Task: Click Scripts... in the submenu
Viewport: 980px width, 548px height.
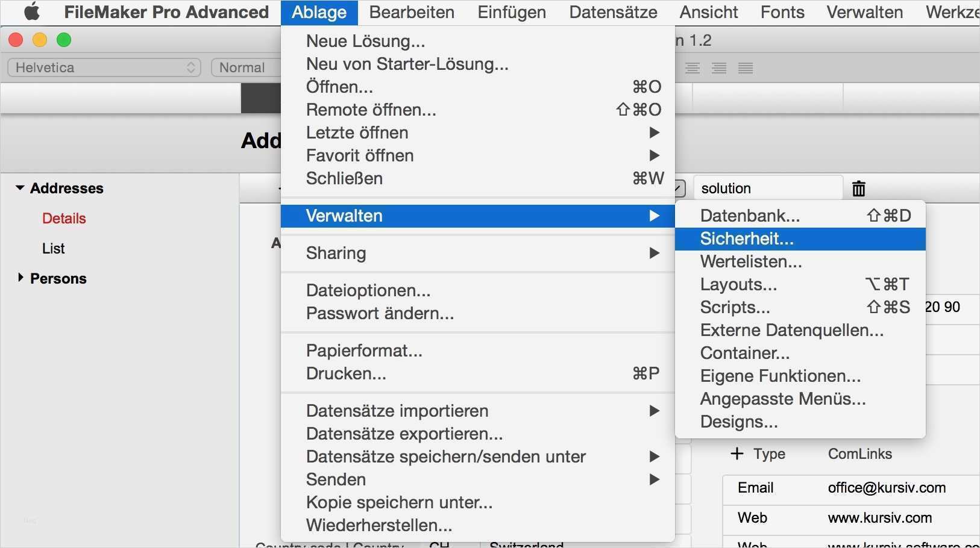Action: point(735,307)
